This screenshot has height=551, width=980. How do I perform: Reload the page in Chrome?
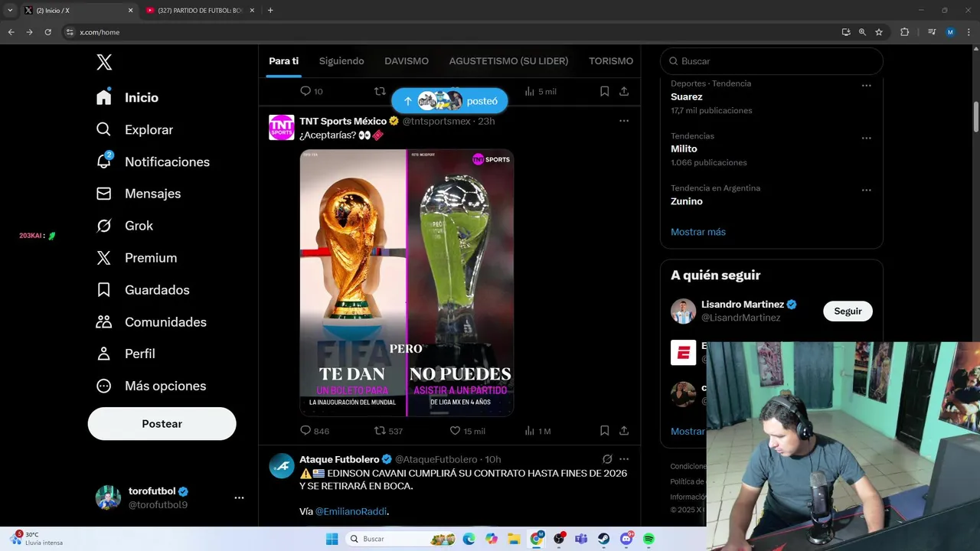coord(47,32)
